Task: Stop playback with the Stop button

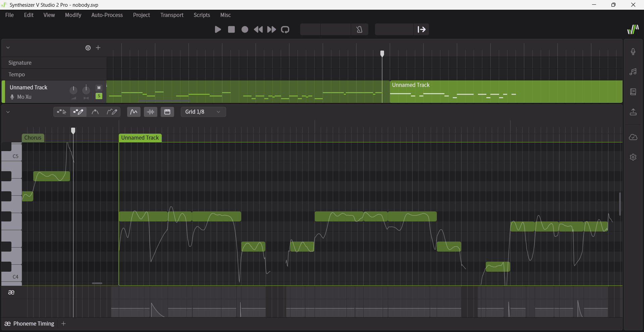Action: (x=231, y=29)
